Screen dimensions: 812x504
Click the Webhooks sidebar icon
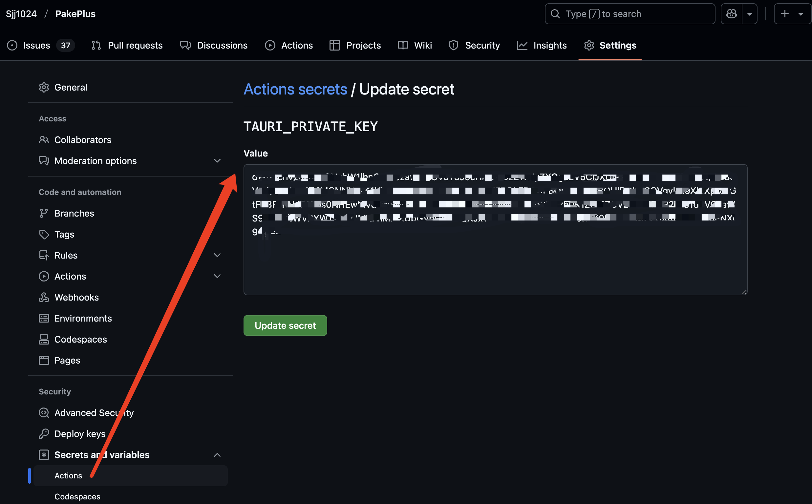tap(44, 297)
